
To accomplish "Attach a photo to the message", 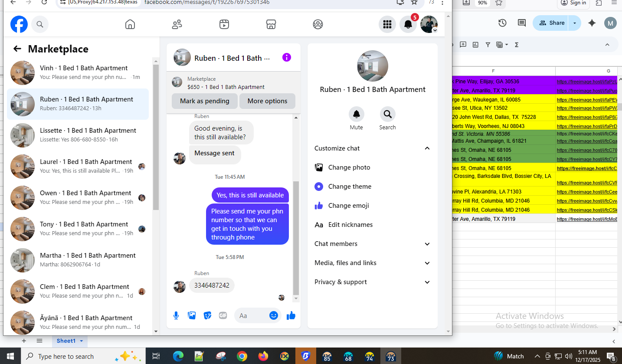I will pos(192,315).
